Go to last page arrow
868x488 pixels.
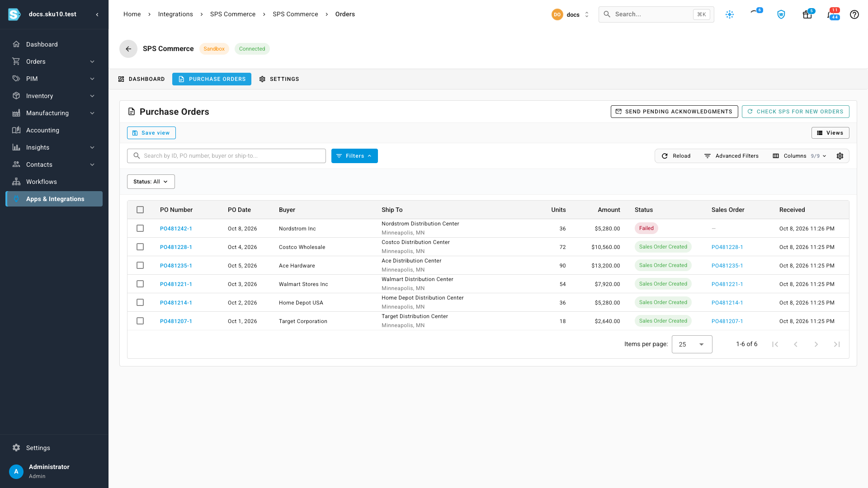click(x=837, y=344)
